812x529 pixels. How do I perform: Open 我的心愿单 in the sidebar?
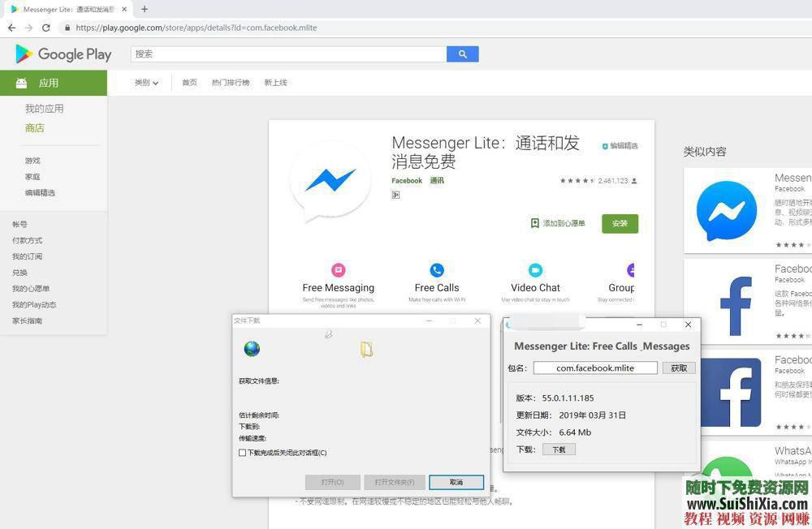click(31, 288)
